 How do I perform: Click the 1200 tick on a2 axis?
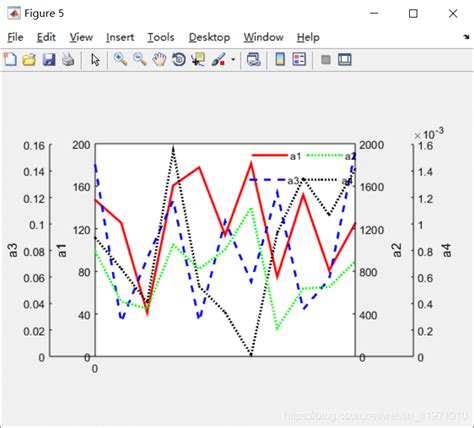coord(372,230)
